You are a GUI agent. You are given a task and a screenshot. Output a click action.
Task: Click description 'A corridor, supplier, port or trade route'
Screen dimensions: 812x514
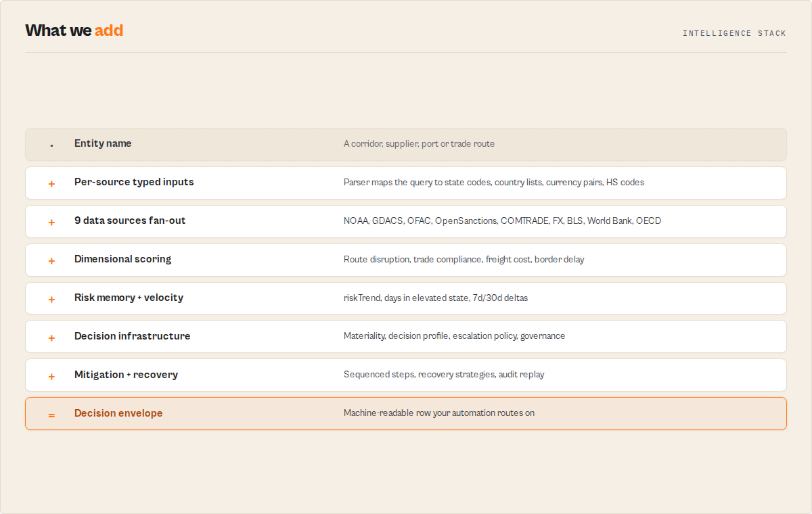coord(419,144)
